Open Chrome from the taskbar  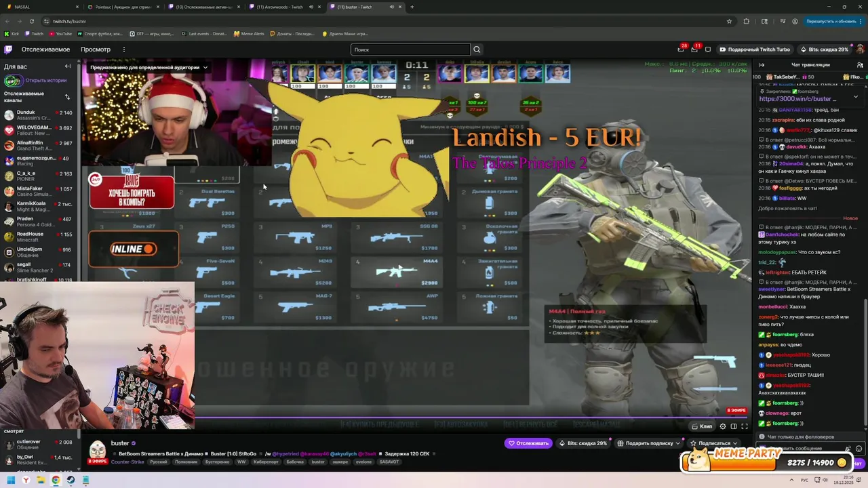click(56, 481)
